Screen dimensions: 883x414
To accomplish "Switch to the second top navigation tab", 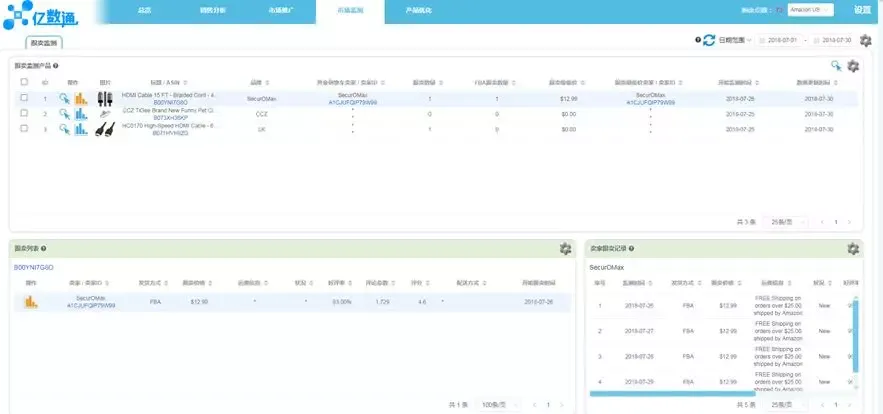I will pyautogui.click(x=213, y=11).
